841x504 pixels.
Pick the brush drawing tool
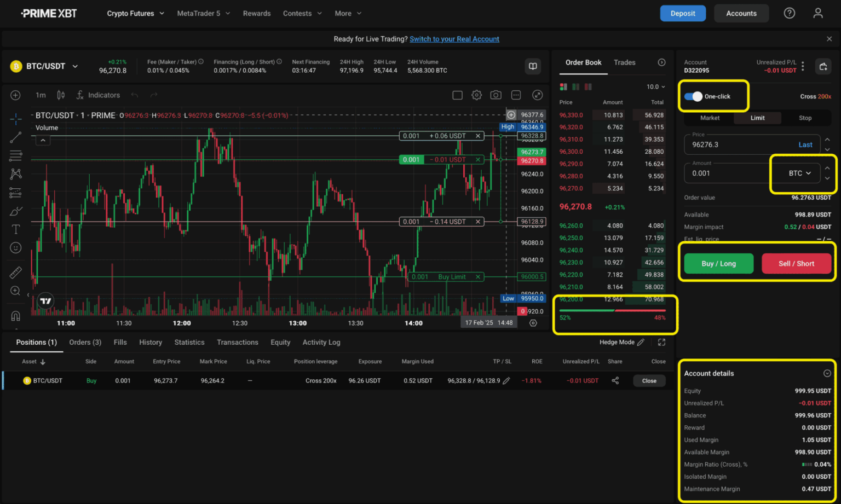click(x=15, y=211)
